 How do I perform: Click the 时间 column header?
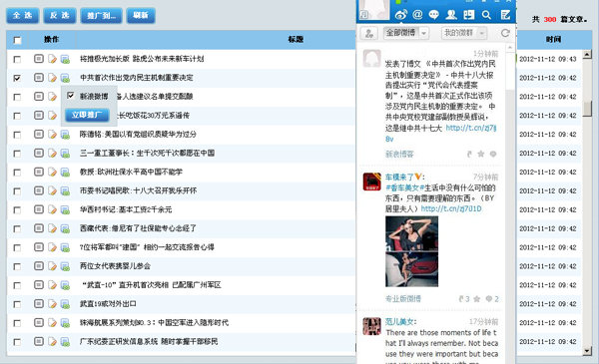pyautogui.click(x=553, y=39)
